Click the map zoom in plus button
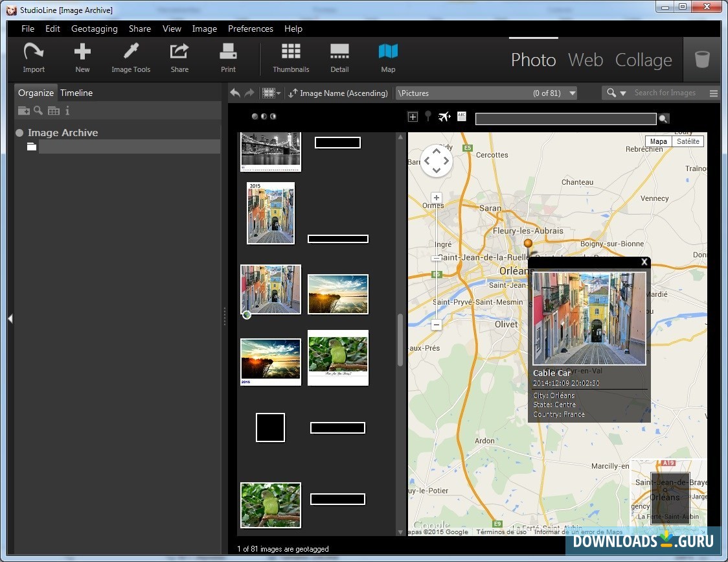Viewport: 728px width, 562px height. click(437, 198)
